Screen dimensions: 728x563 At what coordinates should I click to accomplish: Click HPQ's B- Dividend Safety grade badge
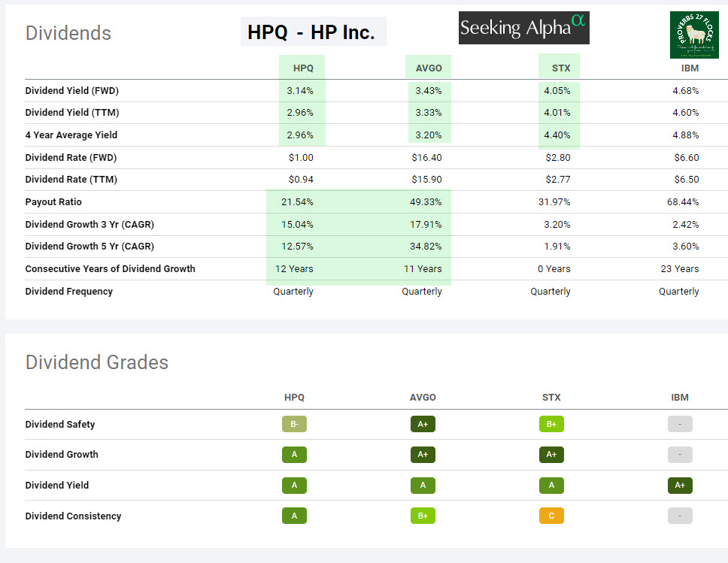[294, 424]
